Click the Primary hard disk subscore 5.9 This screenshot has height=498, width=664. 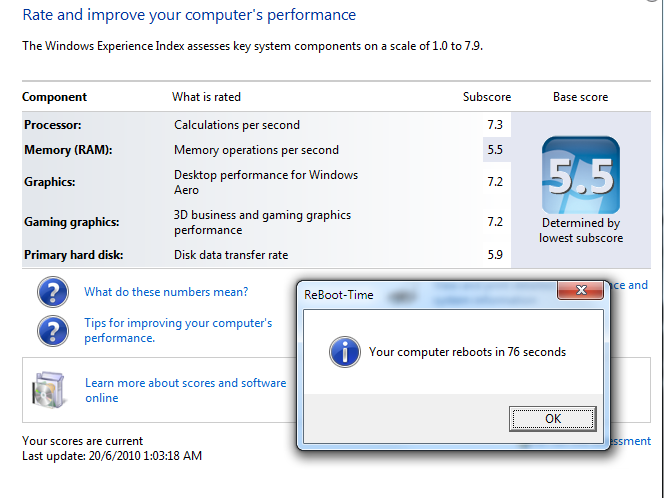click(495, 255)
